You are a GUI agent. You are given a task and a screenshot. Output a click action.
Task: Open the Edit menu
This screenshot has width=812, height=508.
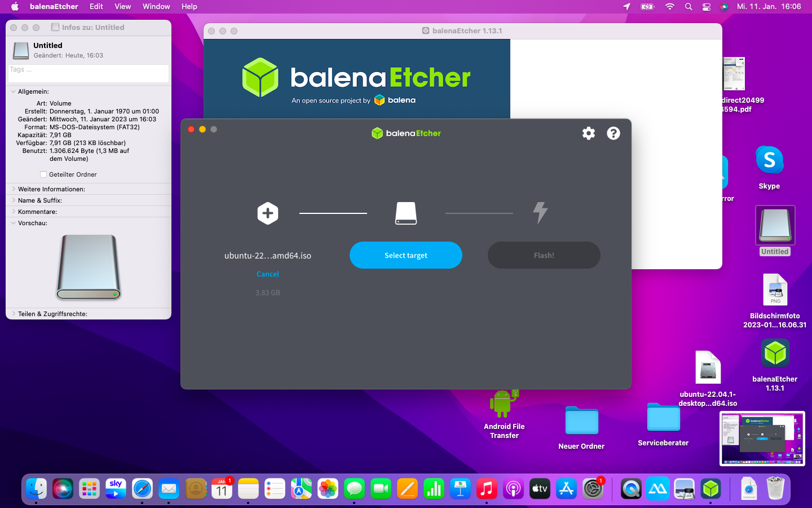point(96,7)
